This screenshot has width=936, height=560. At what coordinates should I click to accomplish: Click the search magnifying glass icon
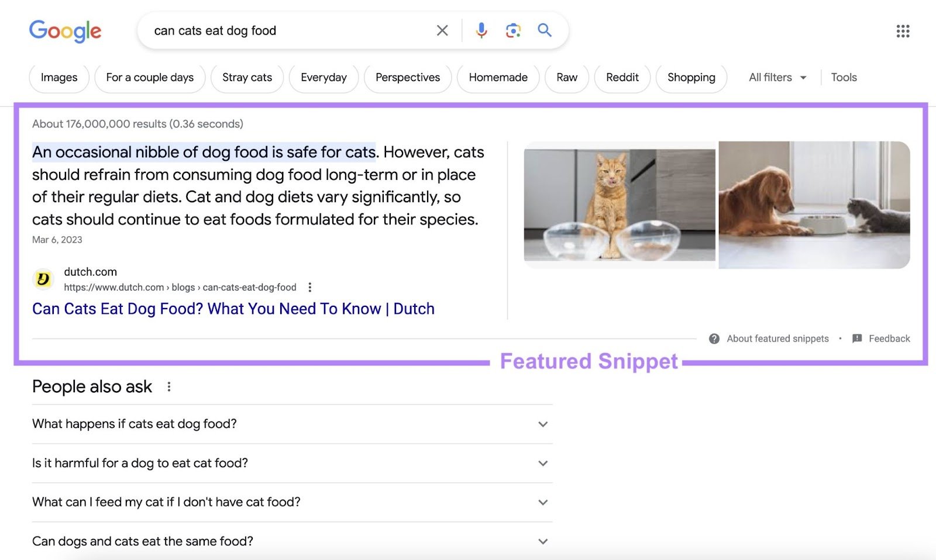tap(545, 30)
